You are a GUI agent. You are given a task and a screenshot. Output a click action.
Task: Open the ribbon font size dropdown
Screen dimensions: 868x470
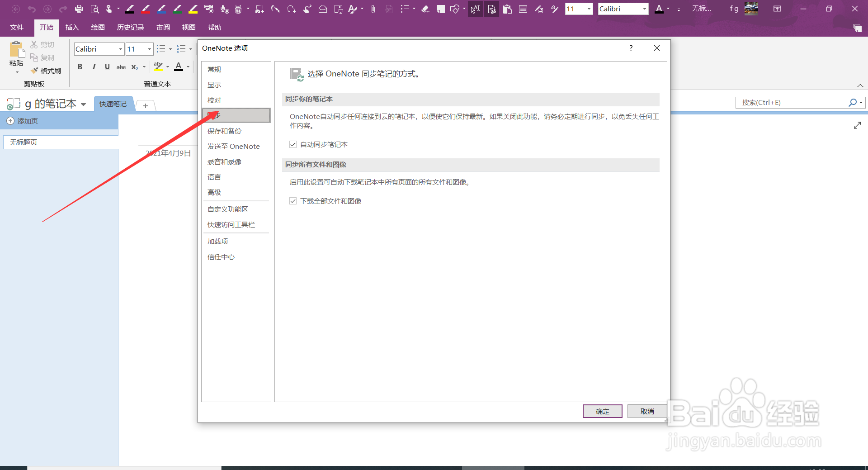click(x=150, y=49)
